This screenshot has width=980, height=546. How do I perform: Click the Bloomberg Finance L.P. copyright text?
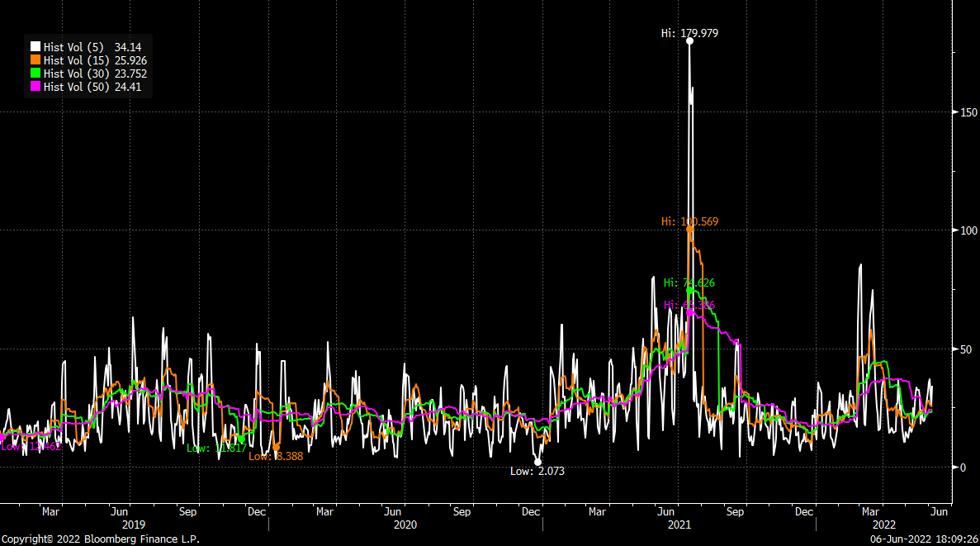tap(100, 539)
